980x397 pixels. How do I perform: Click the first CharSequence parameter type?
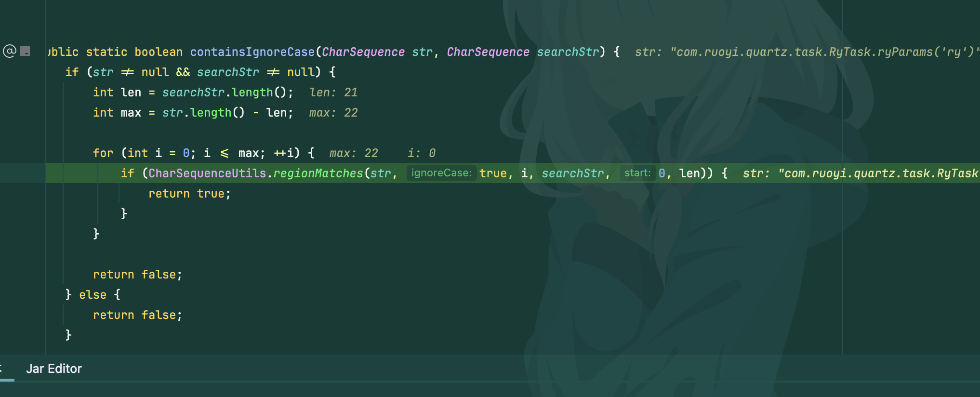coord(363,52)
